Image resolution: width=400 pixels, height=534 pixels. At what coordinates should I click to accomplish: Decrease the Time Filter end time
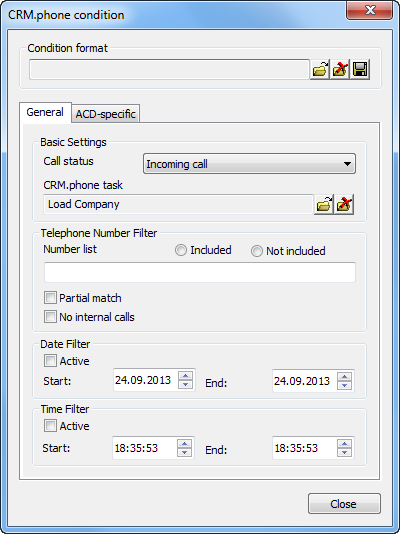tap(345, 452)
